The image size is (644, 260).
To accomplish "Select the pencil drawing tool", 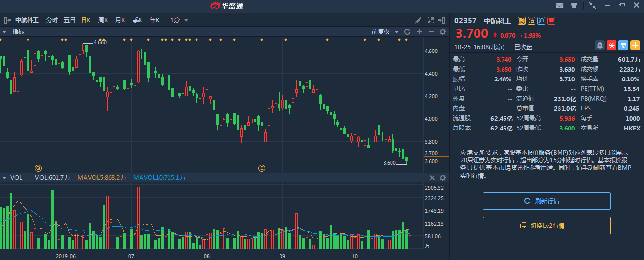I will (418, 20).
